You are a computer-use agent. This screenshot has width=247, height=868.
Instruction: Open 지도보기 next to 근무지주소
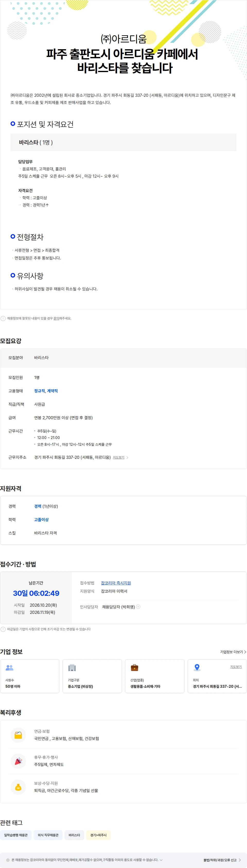click(x=118, y=458)
